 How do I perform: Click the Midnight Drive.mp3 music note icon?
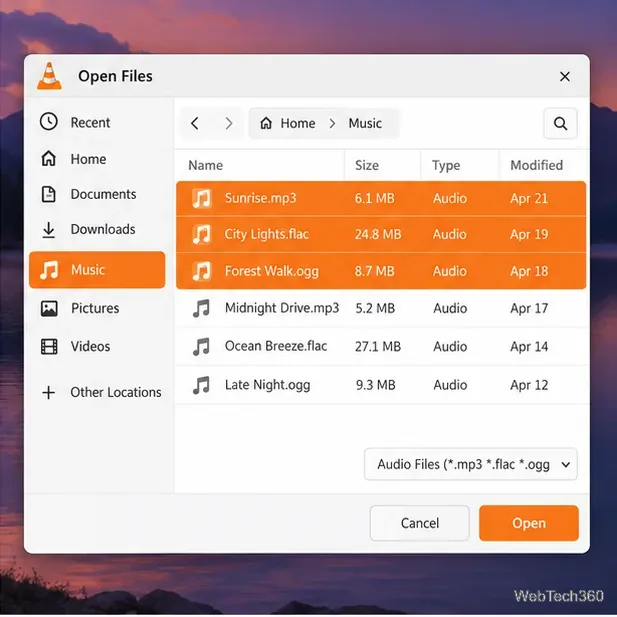pyautogui.click(x=201, y=308)
